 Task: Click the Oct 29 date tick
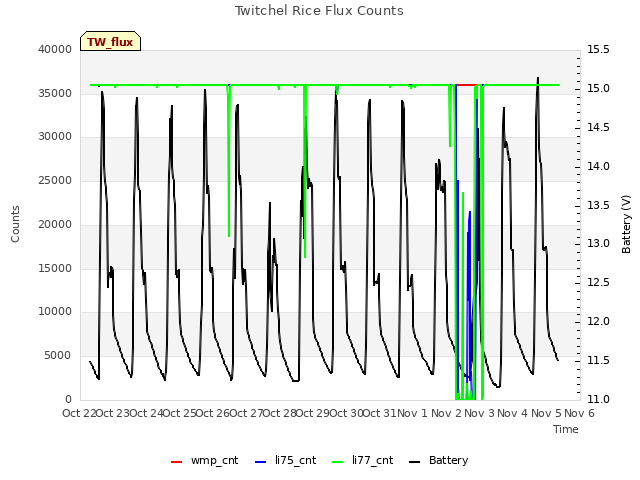coord(313,413)
